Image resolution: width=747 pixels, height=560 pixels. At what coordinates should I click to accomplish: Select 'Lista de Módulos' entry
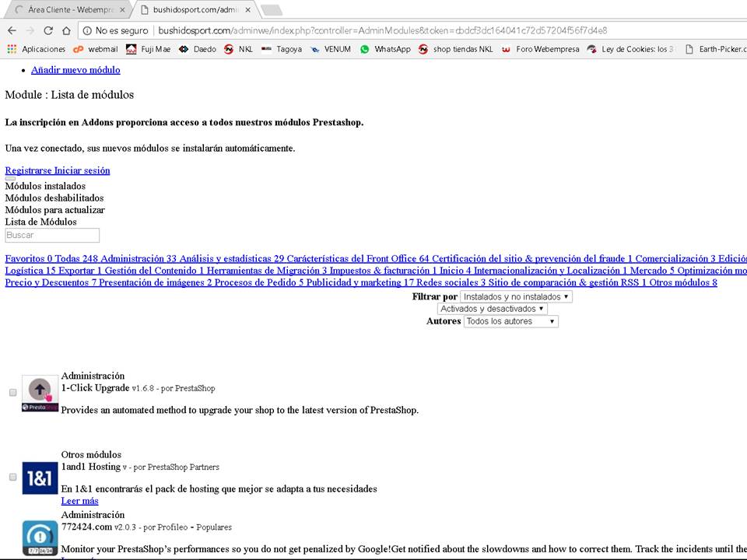click(40, 222)
